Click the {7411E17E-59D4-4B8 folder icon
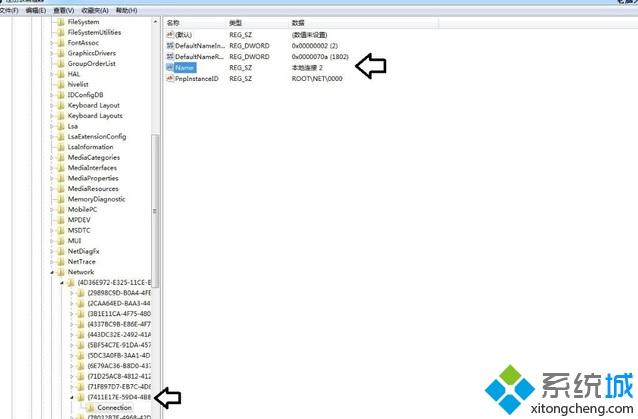The width and height of the screenshot is (638, 419). pos(81,397)
